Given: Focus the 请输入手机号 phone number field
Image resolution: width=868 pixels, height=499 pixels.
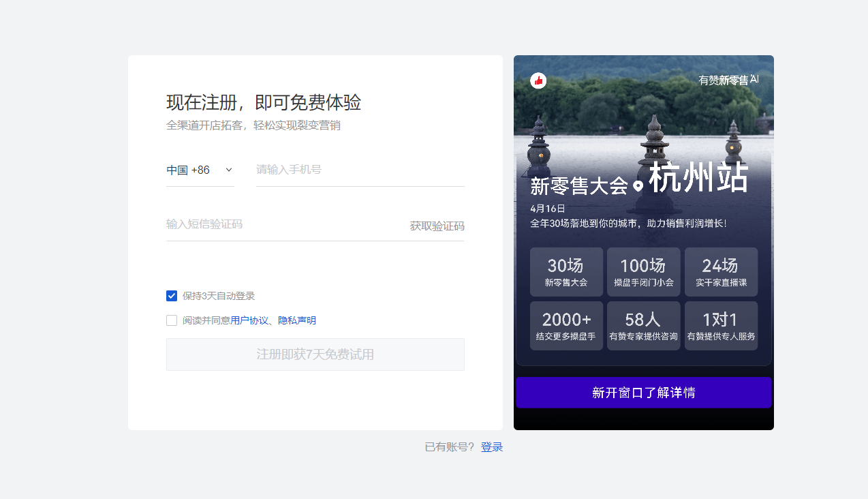Looking at the screenshot, I should [360, 170].
